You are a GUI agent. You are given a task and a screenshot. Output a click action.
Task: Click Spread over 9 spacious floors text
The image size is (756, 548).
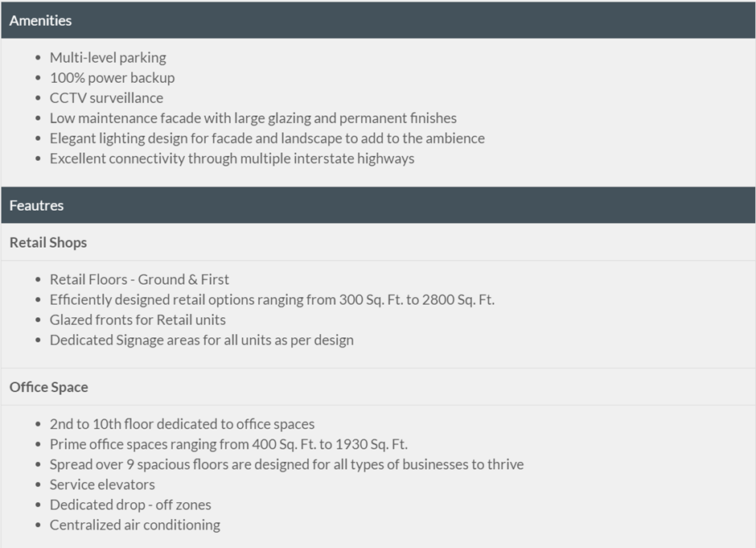(x=286, y=464)
